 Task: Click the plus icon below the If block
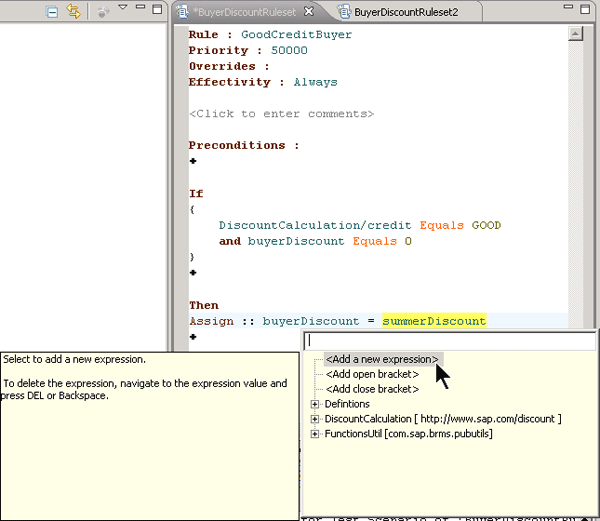pos(193,273)
